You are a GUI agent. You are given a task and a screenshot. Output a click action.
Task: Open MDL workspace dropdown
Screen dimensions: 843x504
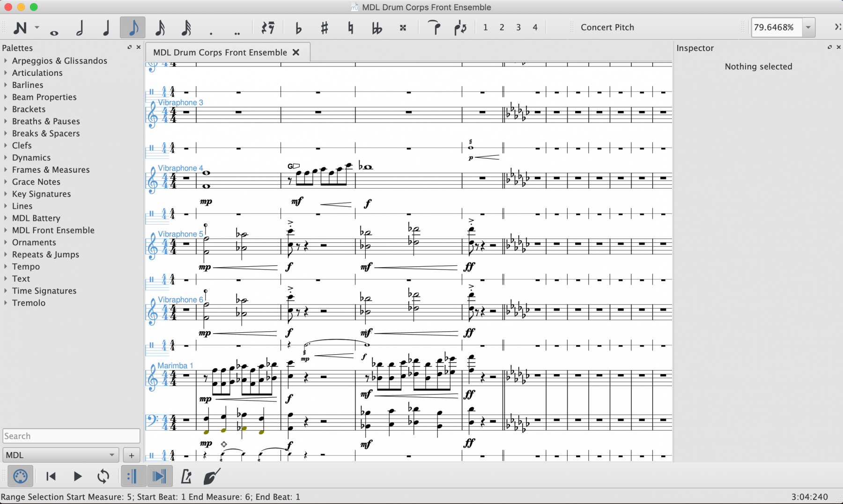click(x=60, y=455)
